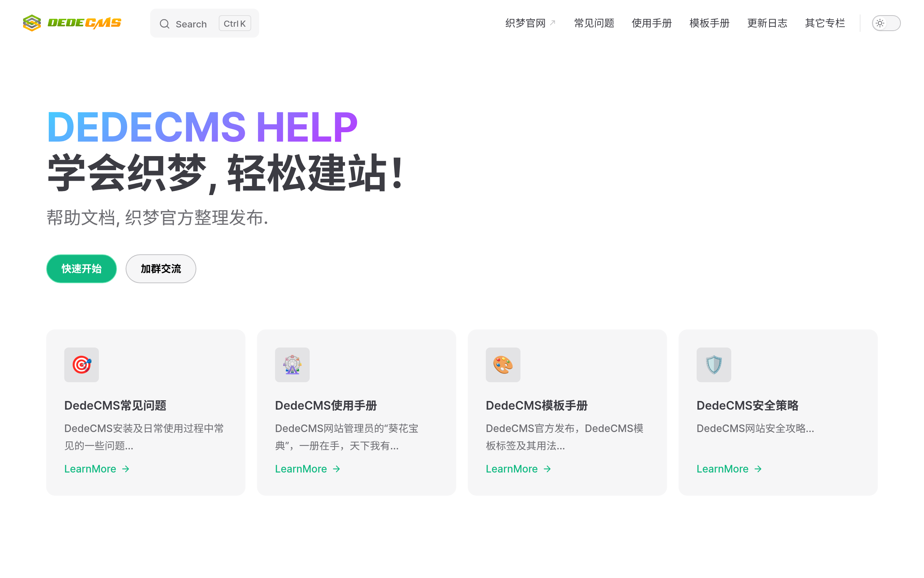Click LearnMore under DedeCMS安全策略
This screenshot has height=578, width=924.
click(730, 469)
